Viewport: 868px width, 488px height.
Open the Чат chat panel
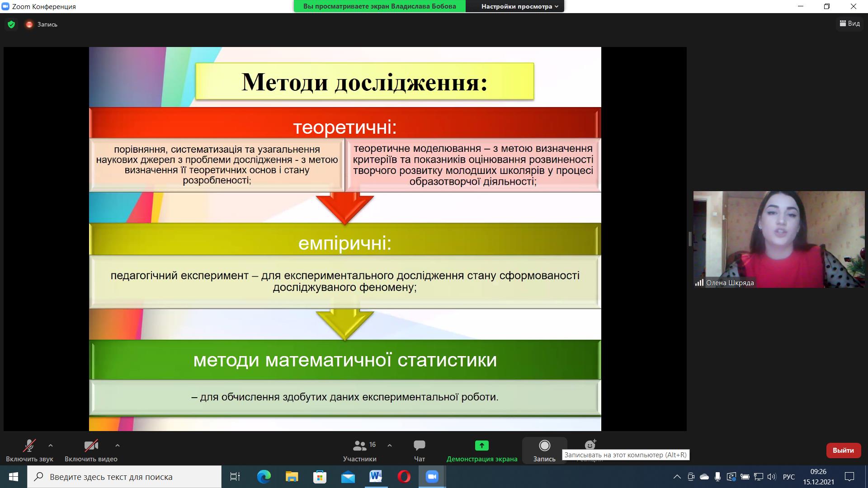(420, 450)
